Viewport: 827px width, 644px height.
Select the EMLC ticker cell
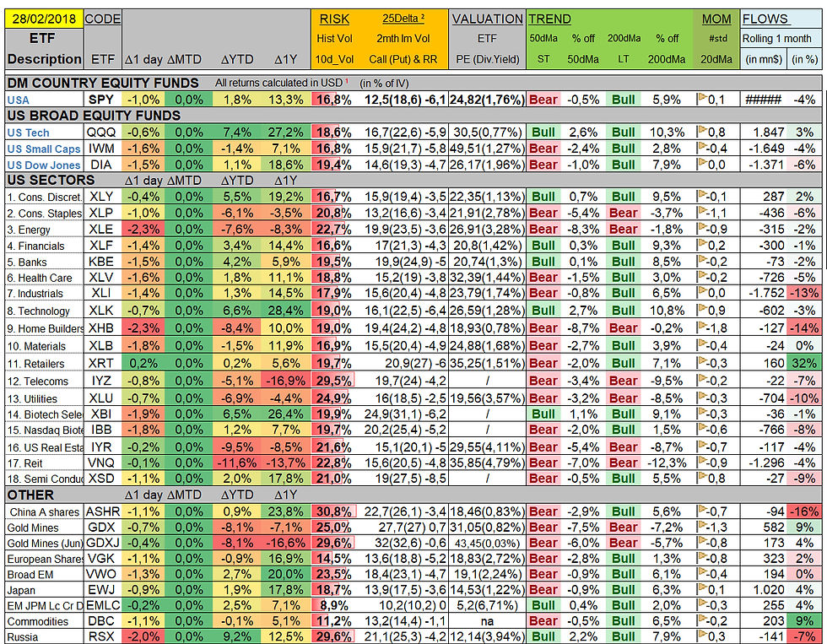click(103, 605)
